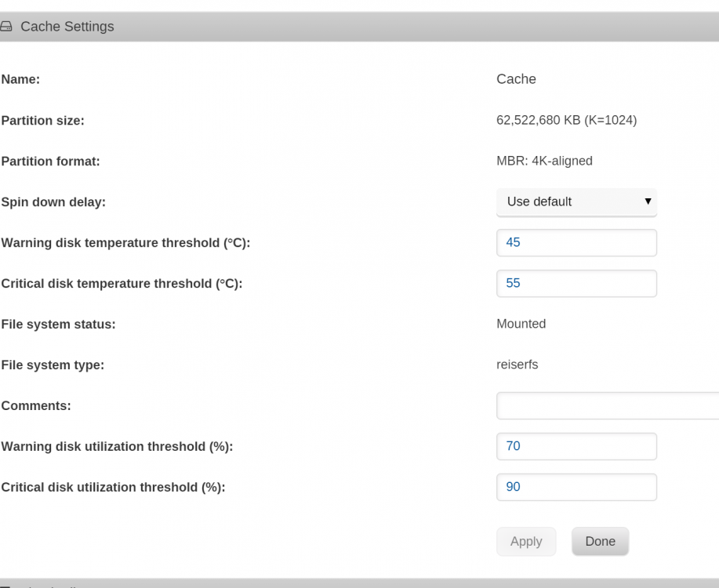Edit the warning disk utilization threshold field
Screen dimensions: 719x588
point(576,446)
